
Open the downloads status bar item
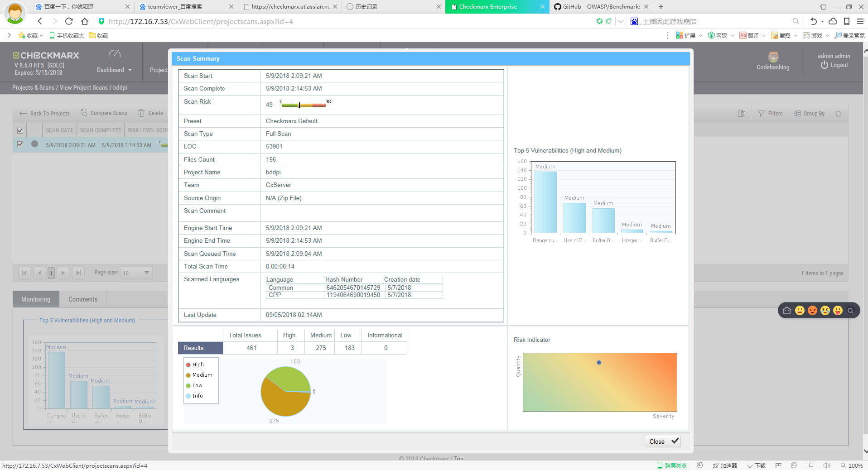(x=757, y=465)
